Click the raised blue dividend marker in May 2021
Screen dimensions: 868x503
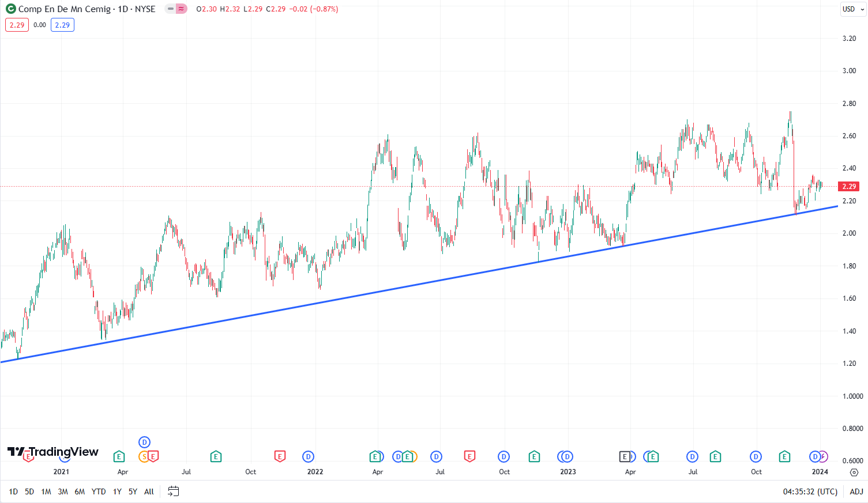click(144, 442)
